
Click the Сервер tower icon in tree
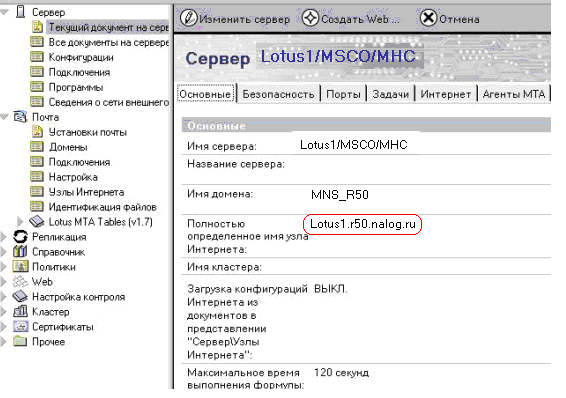click(x=21, y=12)
